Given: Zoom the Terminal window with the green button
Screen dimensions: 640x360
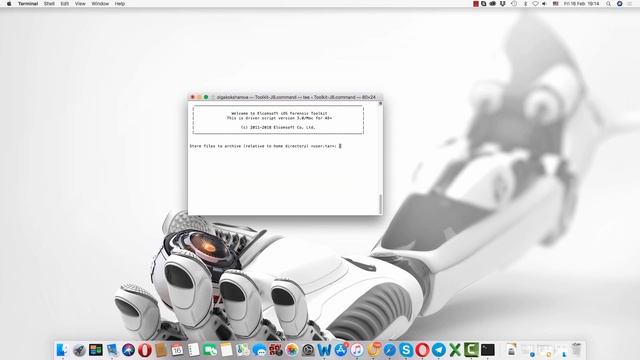Looking at the screenshot, I should click(x=206, y=97).
